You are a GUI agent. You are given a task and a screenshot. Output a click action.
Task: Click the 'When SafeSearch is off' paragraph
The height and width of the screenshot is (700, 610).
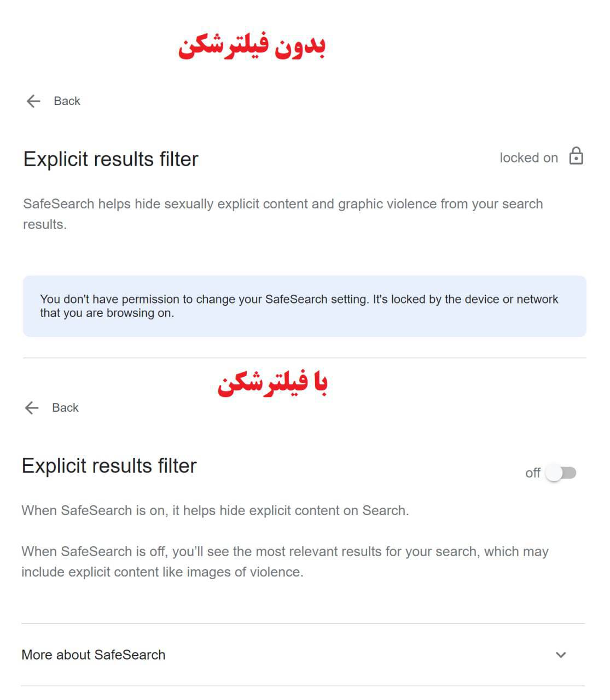pyautogui.click(x=285, y=562)
